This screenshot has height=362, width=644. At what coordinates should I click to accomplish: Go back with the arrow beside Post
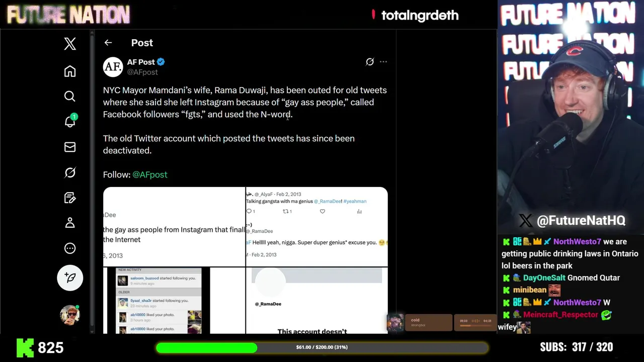coord(108,43)
